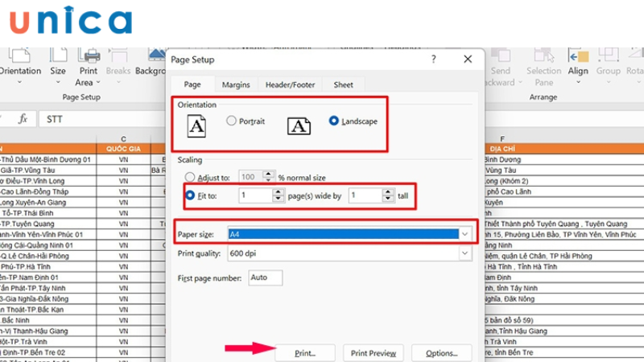This screenshot has width=644, height=362.
Task: Select the Fit to scaling option
Action: click(x=189, y=195)
